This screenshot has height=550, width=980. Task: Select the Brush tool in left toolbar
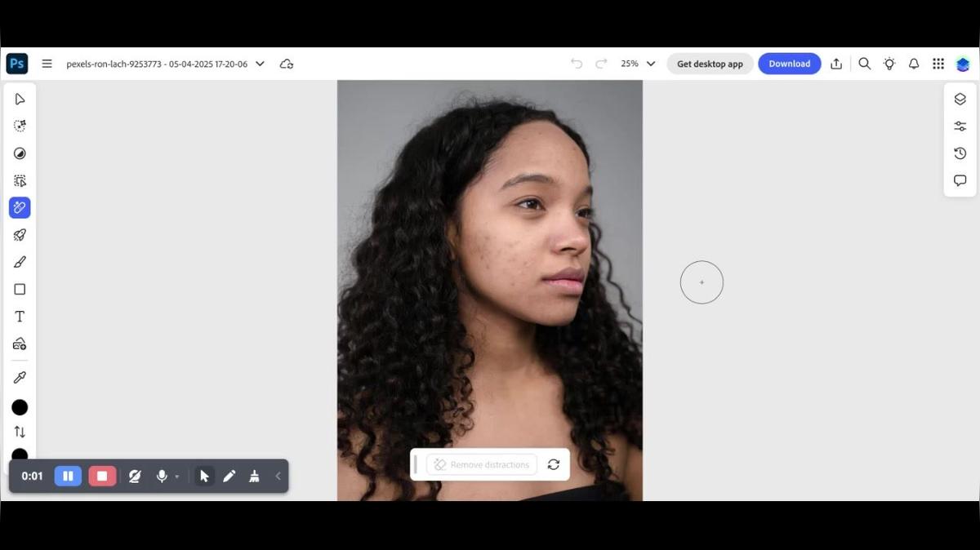(20, 262)
